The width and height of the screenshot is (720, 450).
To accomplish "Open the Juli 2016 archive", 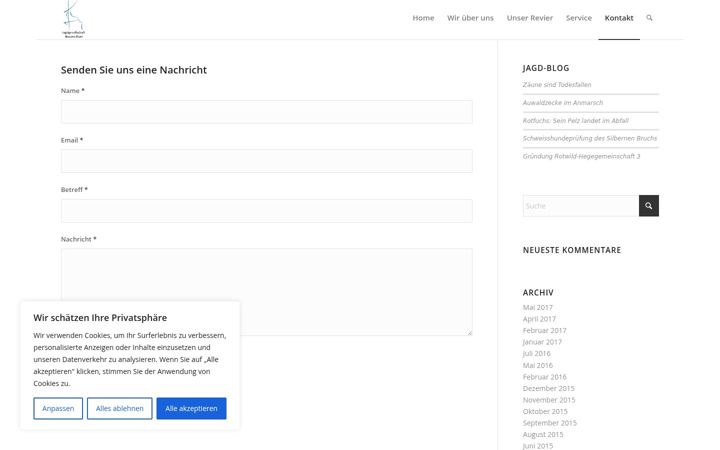I will pos(536,353).
